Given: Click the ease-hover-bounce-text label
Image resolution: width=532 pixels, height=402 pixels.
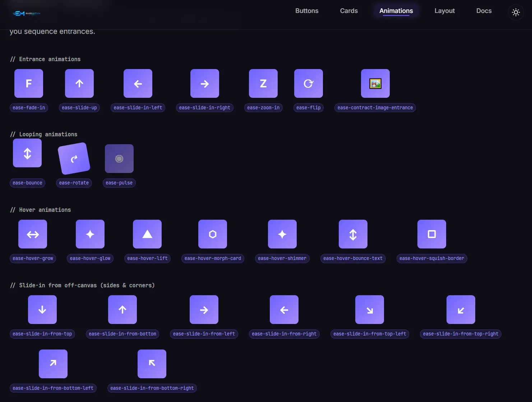Looking at the screenshot, I should click(353, 258).
